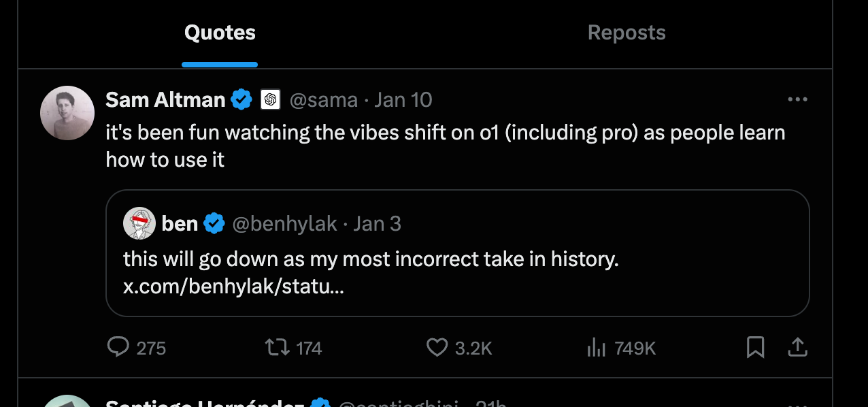
Task: Click ben's blue verified badge
Action: pyautogui.click(x=214, y=223)
